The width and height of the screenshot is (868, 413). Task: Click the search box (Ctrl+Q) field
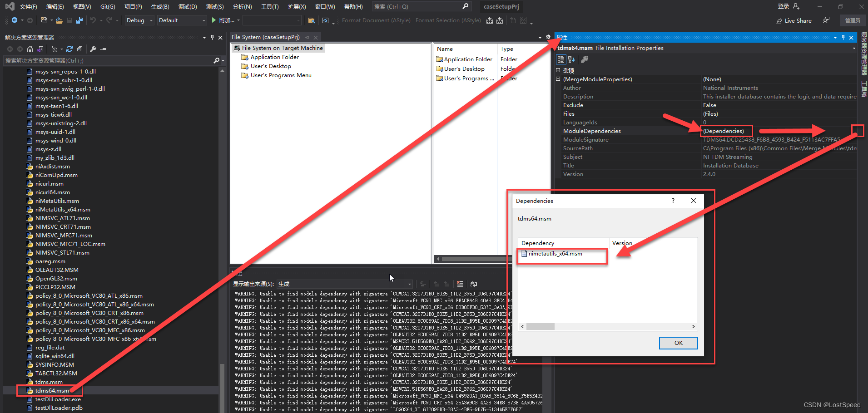421,6
